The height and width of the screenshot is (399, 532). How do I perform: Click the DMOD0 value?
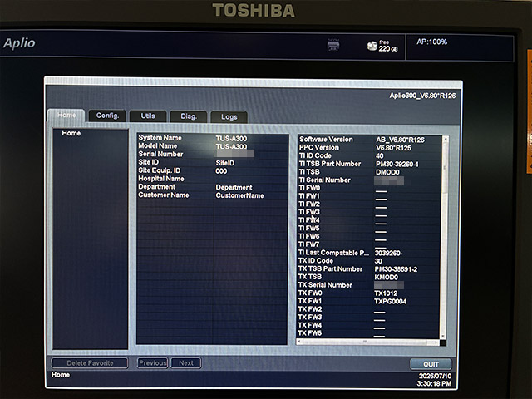pyautogui.click(x=387, y=172)
